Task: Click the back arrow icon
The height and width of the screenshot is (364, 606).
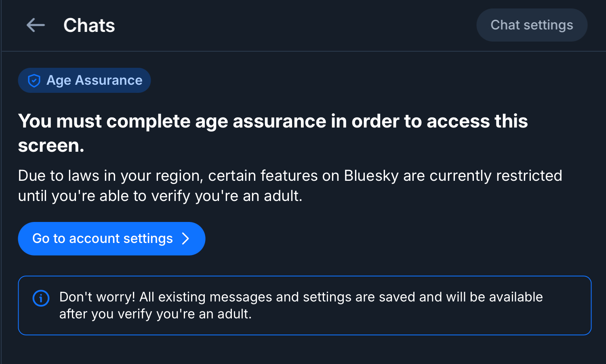Action: (x=36, y=25)
